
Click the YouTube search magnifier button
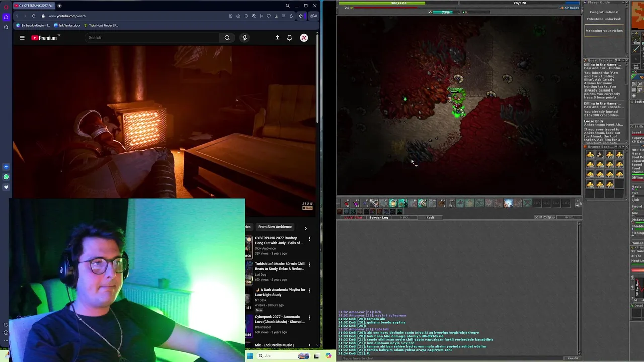227,38
